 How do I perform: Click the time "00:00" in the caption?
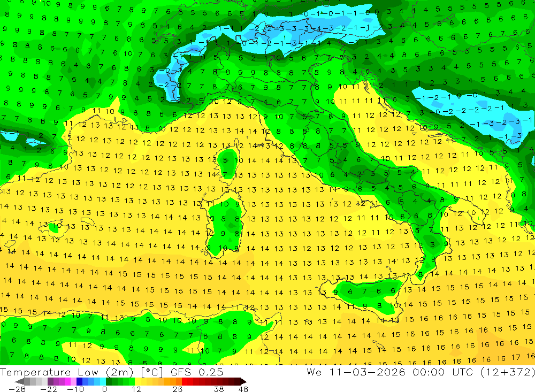click(x=429, y=372)
